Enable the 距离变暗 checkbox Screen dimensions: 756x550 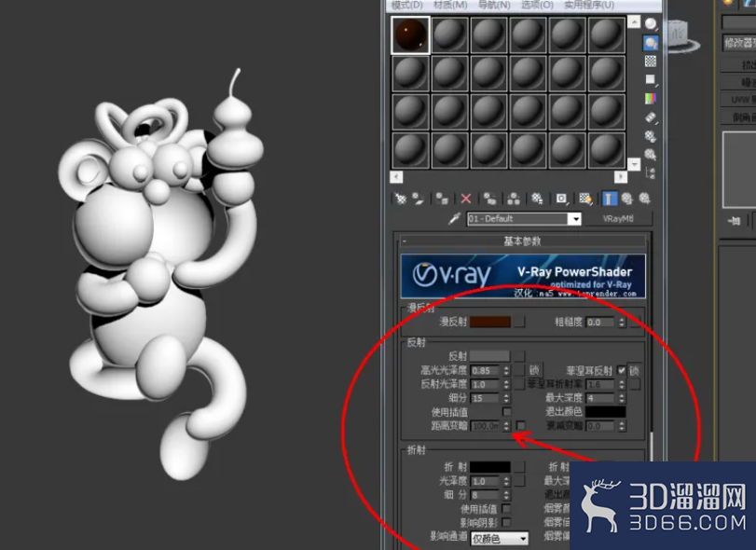[521, 426]
